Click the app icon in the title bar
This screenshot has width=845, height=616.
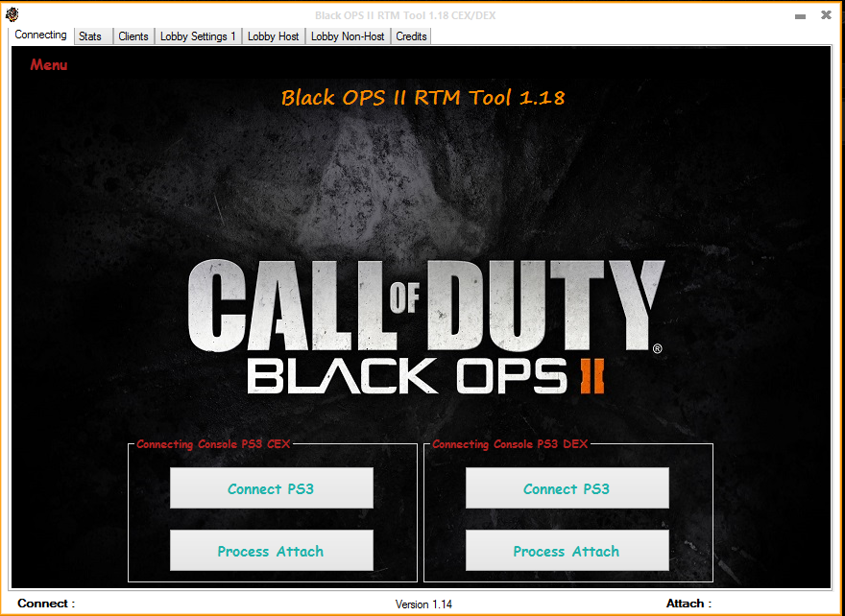(12, 14)
